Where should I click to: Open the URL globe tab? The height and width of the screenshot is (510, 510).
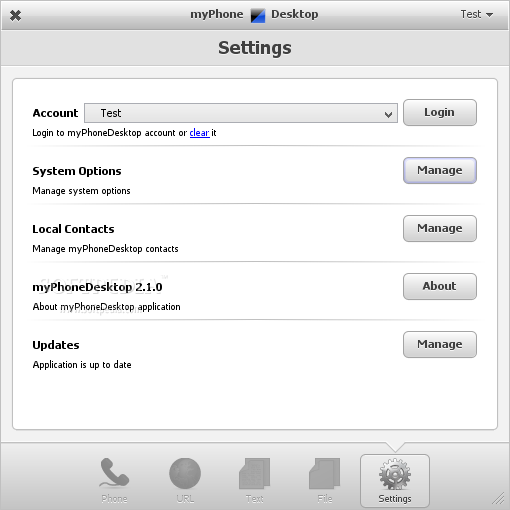[185, 480]
